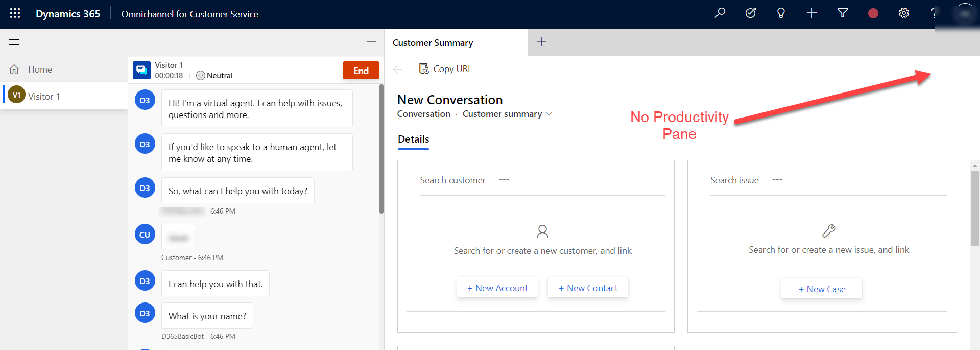The height and width of the screenshot is (350, 980).
Task: Create a New Account
Action: pos(497,288)
